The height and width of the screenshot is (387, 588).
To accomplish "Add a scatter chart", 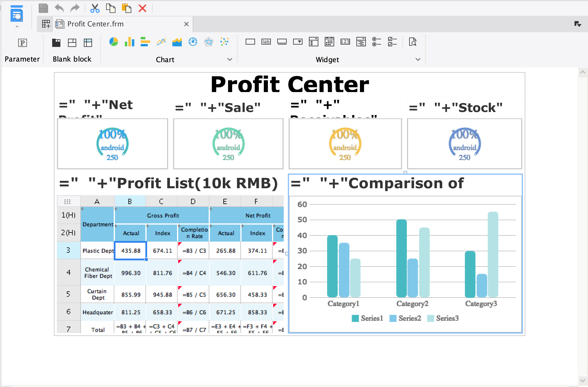I will pyautogui.click(x=224, y=42).
